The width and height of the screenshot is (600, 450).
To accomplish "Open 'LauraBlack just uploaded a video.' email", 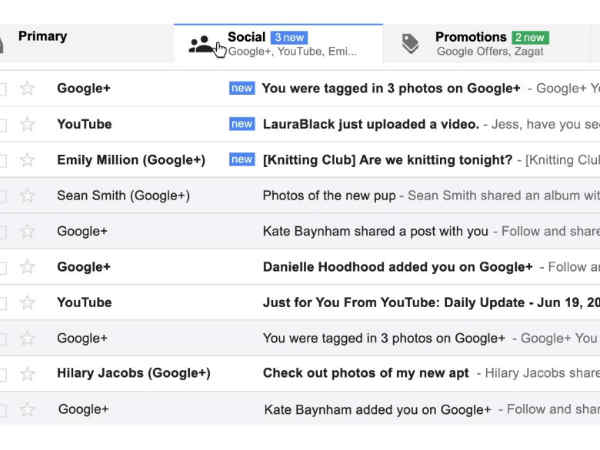I will 371,124.
